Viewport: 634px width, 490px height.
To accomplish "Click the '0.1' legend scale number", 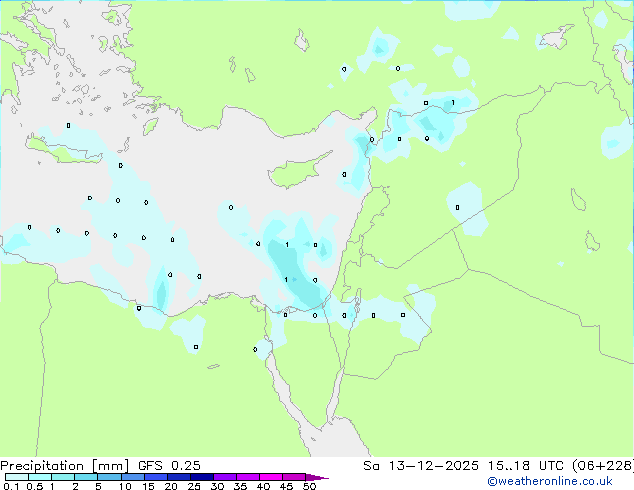I will click(x=11, y=486).
